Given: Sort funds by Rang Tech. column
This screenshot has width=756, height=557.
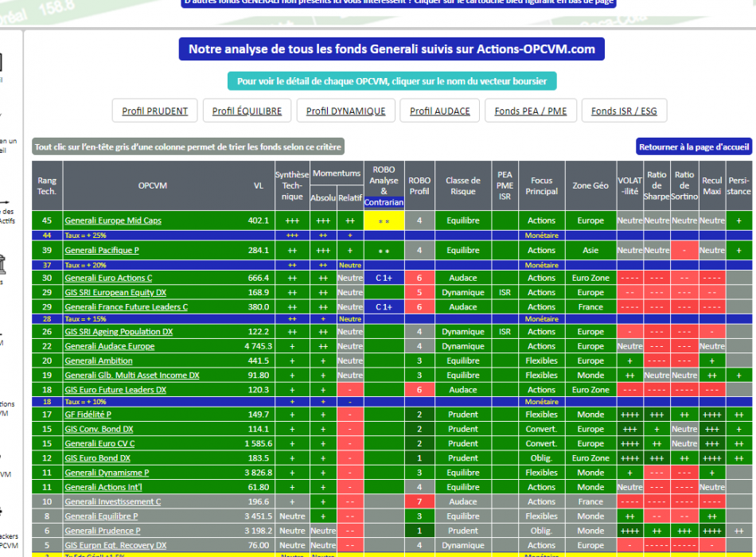Looking at the screenshot, I should [x=47, y=185].
